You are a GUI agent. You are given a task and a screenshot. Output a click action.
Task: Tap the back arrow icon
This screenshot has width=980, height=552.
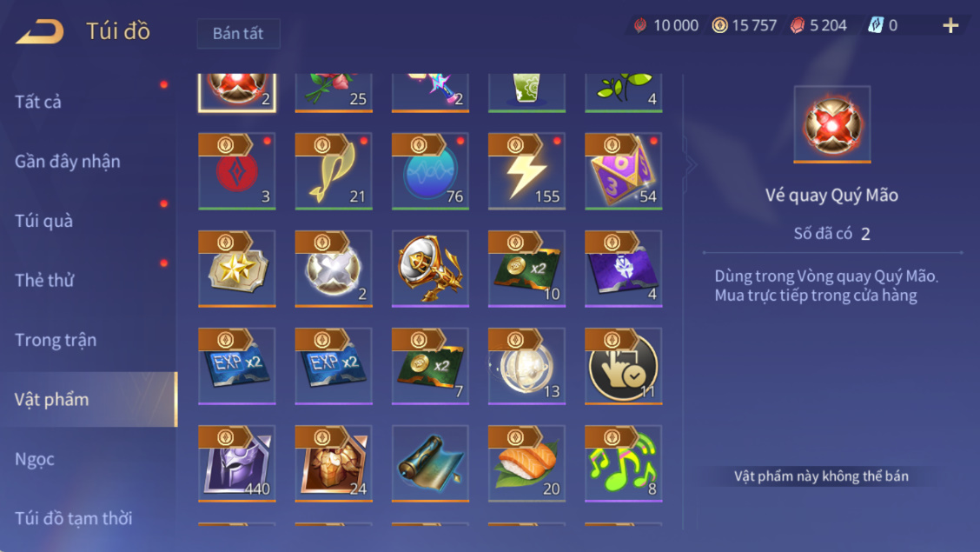click(40, 31)
